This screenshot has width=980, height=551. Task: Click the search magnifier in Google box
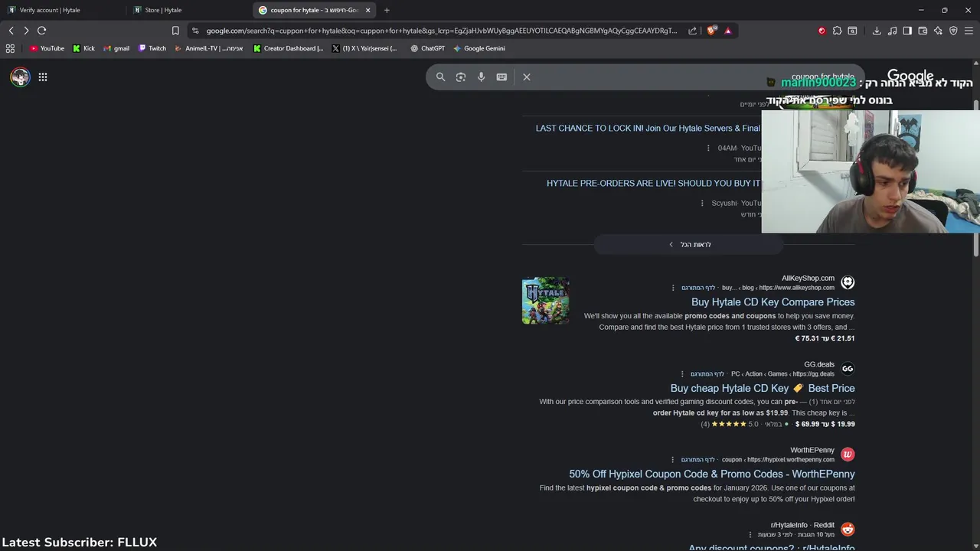pos(440,77)
